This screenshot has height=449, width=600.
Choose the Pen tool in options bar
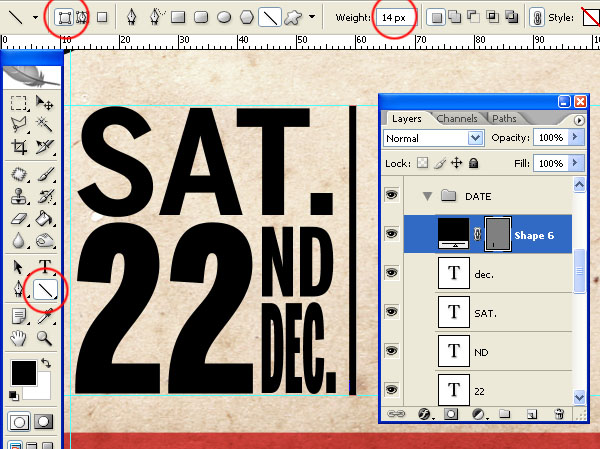click(x=131, y=17)
